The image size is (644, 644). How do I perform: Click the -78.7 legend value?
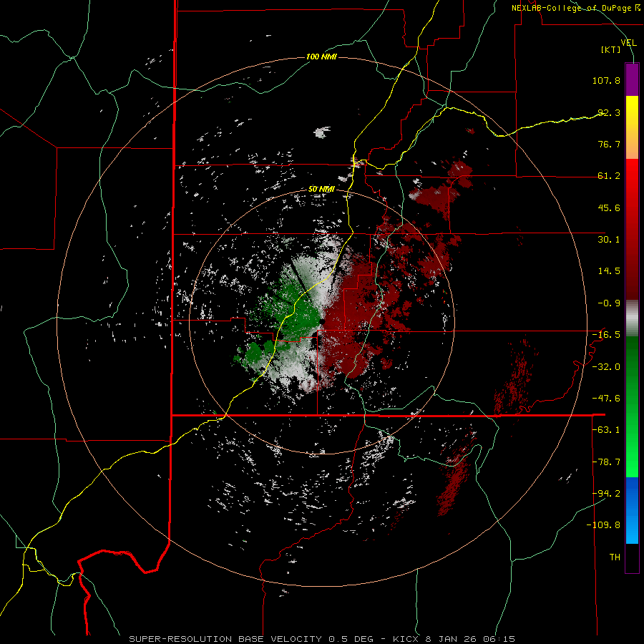tap(606, 462)
